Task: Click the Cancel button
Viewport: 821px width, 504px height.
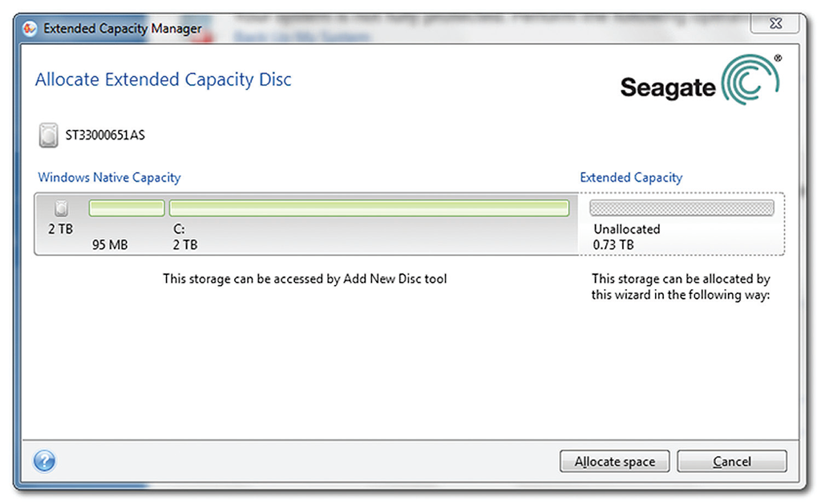Action: point(731,461)
